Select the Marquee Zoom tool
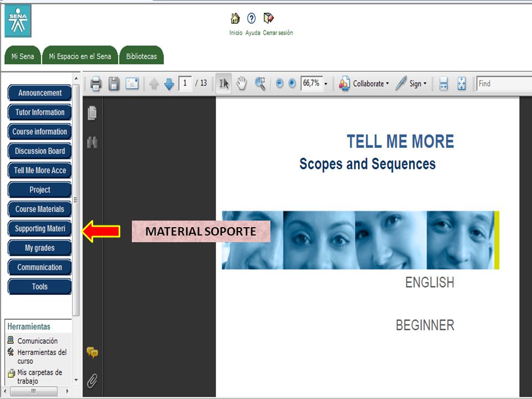Viewport: 532px width, 399px height. [260, 84]
